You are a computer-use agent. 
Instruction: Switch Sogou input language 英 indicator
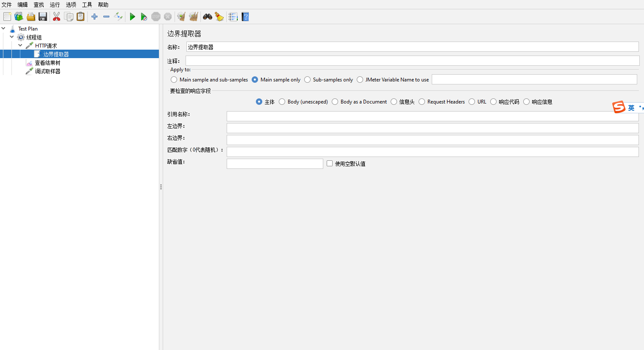631,108
